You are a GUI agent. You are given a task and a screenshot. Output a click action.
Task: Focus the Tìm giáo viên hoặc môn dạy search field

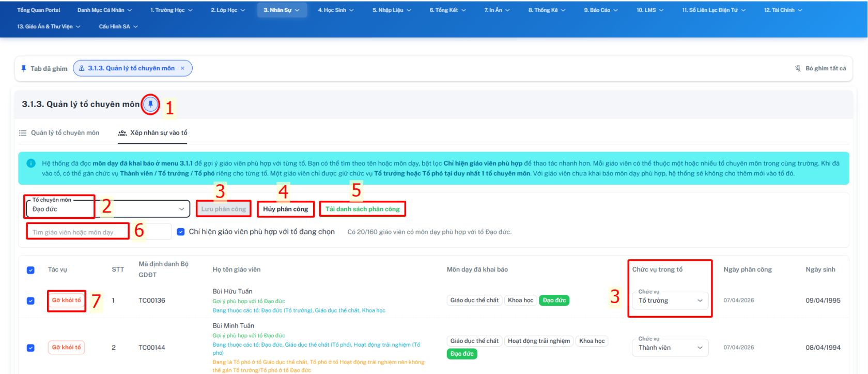(x=99, y=232)
